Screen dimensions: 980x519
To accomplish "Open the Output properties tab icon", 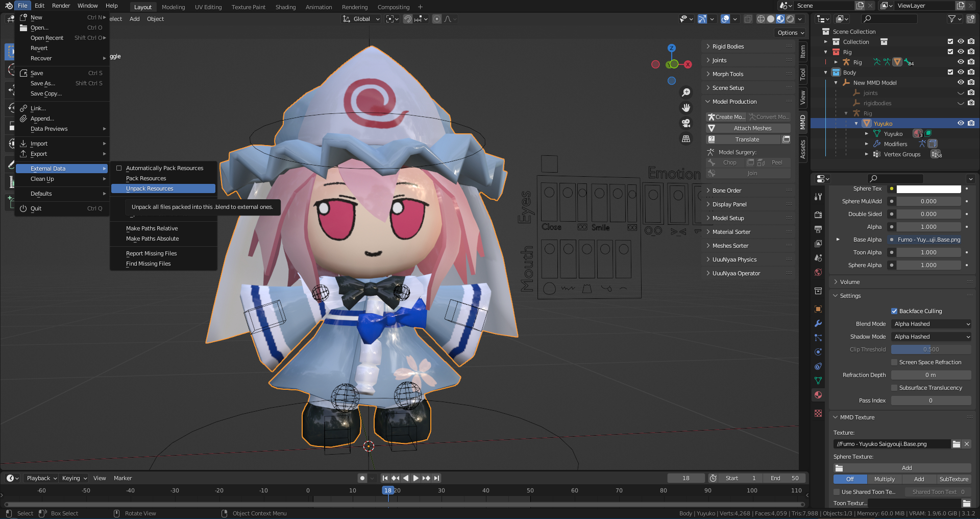I will (x=818, y=229).
